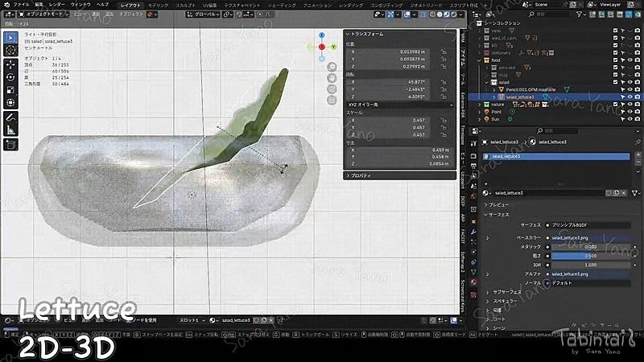Select the Select Box tool

[10, 38]
